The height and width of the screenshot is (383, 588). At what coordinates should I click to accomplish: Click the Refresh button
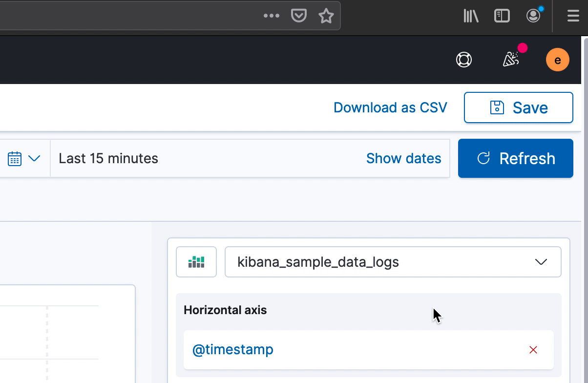pos(515,158)
